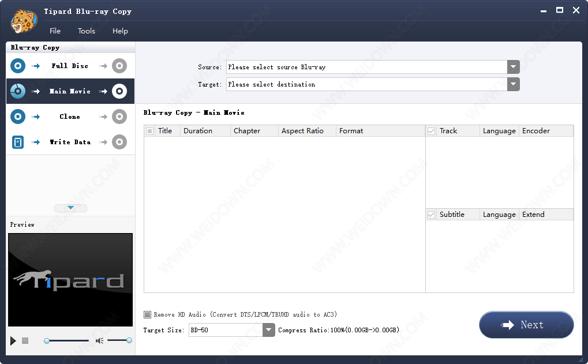Open the Target destination dropdown arrow
Image resolution: width=588 pixels, height=364 pixels.
514,84
